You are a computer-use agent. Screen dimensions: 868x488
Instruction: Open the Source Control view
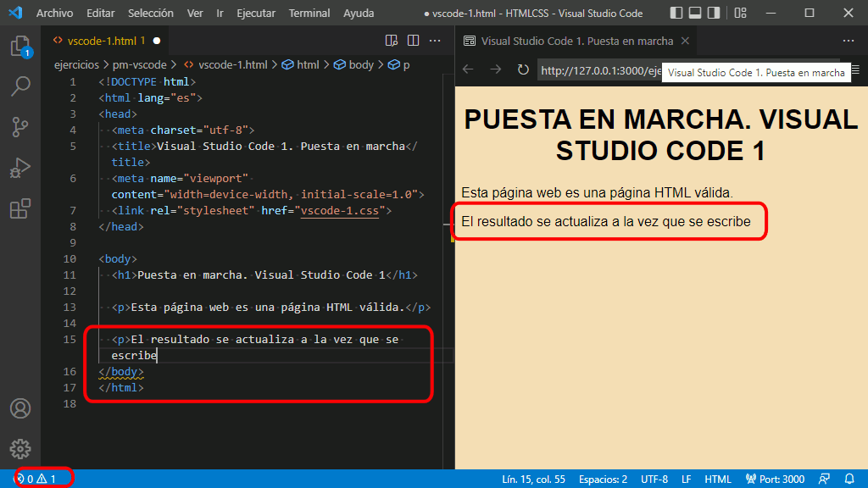[20, 127]
